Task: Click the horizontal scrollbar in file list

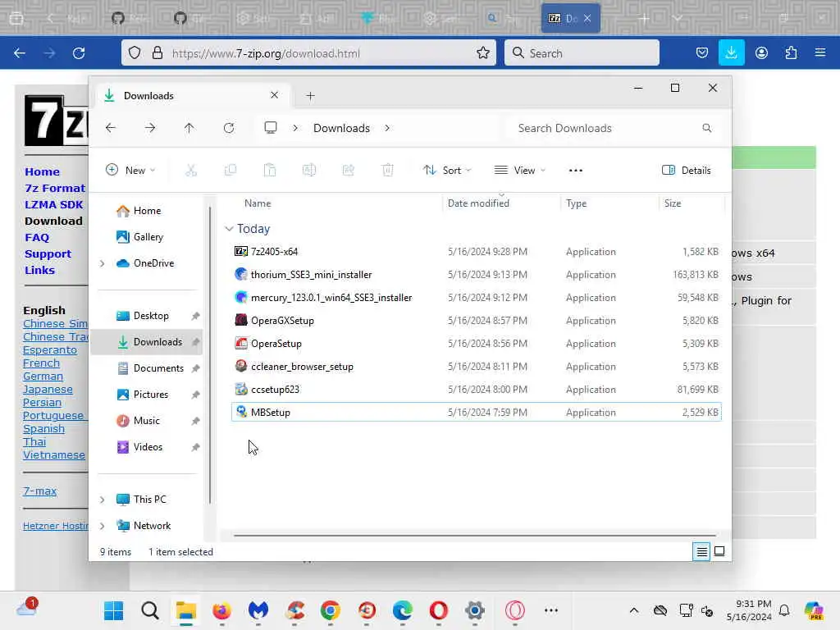Action: click(x=475, y=535)
